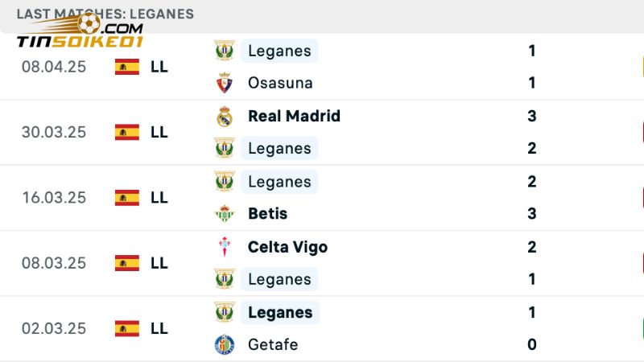Open Betis team link

coord(267,214)
